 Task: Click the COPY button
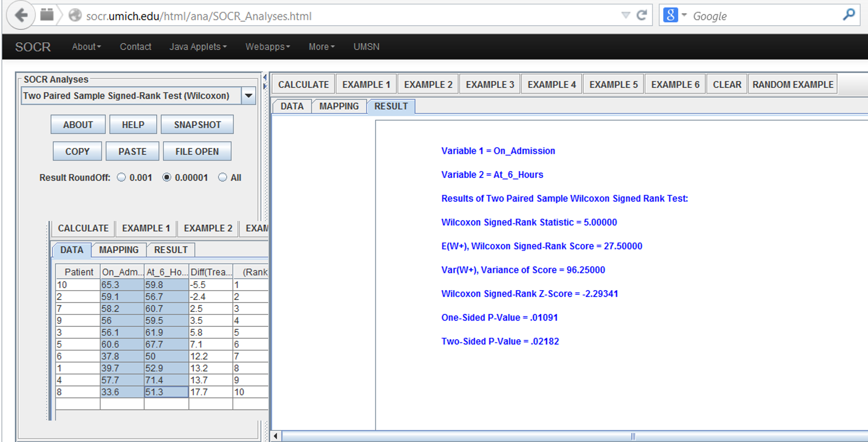click(x=77, y=151)
